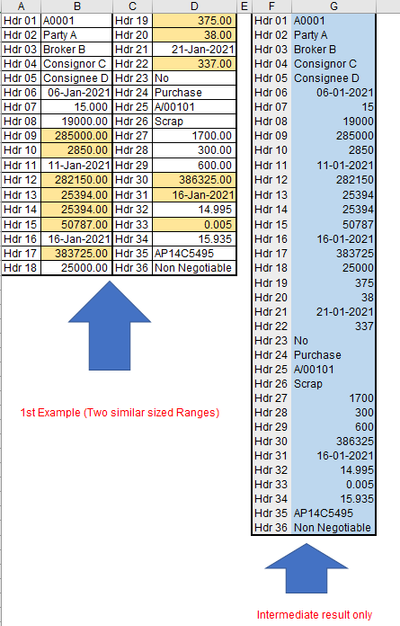
Task: Click cell with value 14.995 in column D
Action: coord(194,210)
